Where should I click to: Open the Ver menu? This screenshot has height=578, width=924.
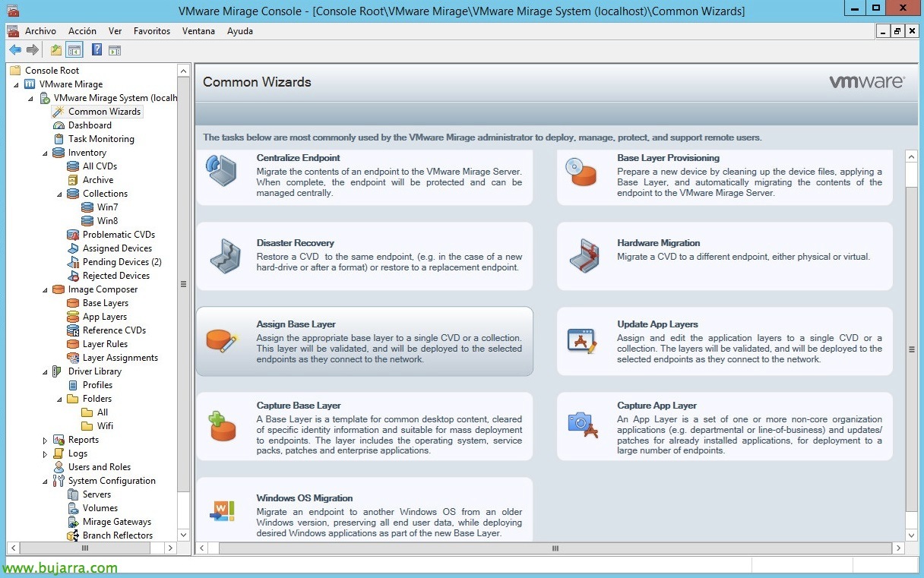point(115,31)
